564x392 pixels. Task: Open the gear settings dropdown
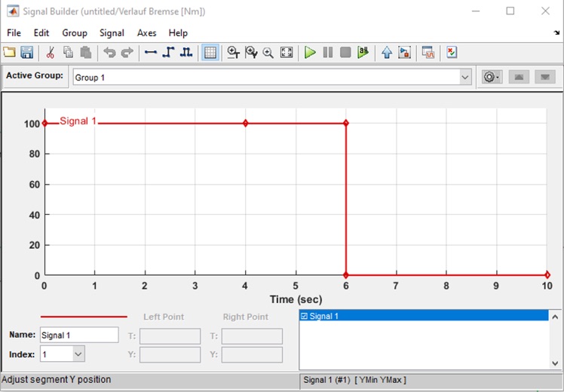tap(492, 78)
